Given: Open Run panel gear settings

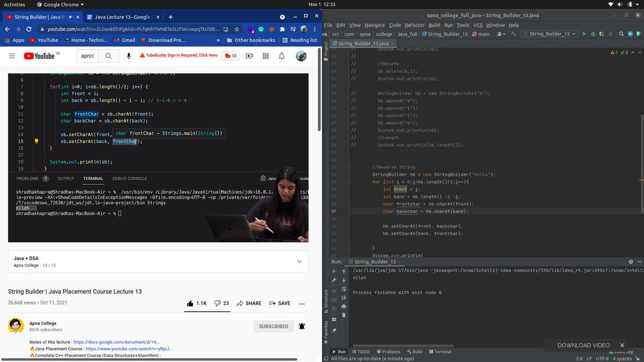Looking at the screenshot, I should pos(631,262).
